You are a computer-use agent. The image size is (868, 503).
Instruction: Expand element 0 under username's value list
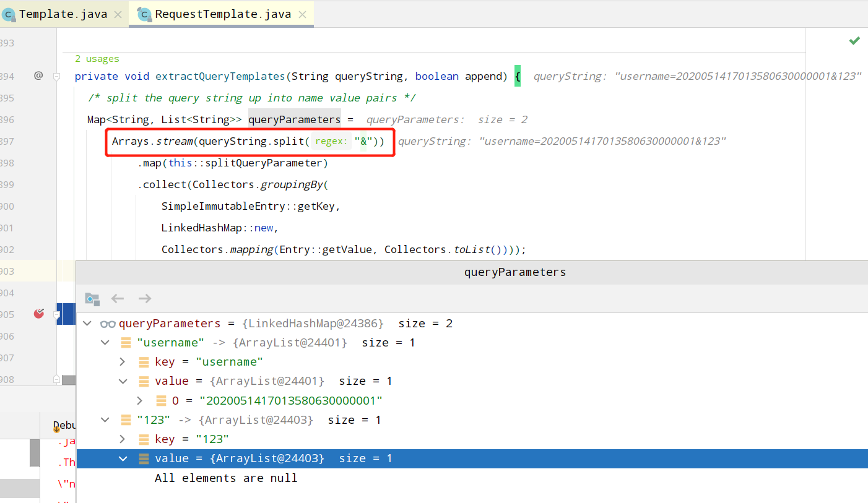click(139, 400)
